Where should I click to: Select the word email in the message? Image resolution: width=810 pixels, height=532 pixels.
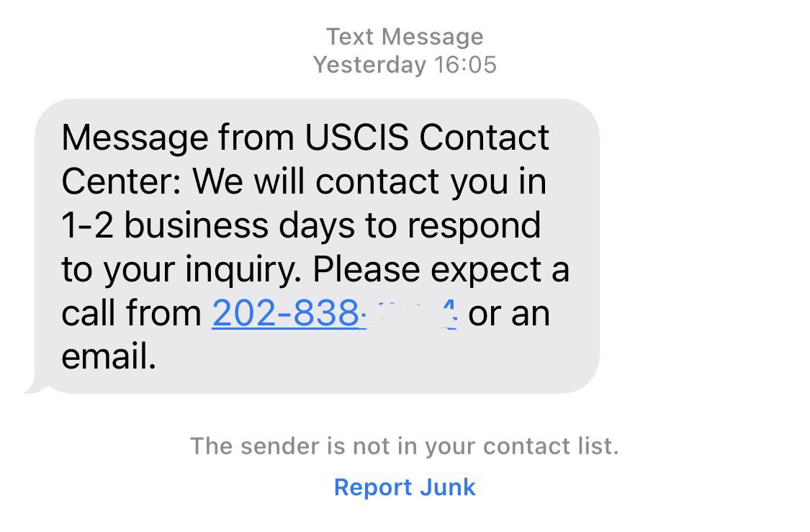pyautogui.click(x=109, y=356)
